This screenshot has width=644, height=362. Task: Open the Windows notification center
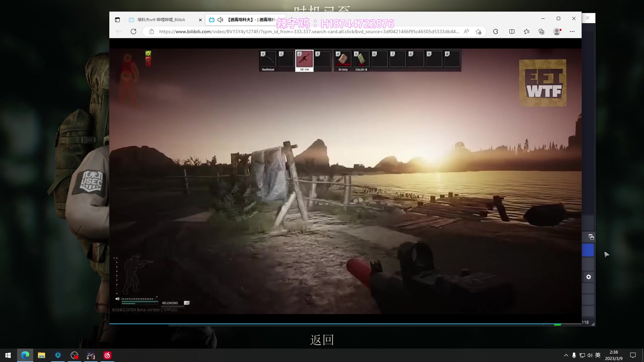pos(633,355)
